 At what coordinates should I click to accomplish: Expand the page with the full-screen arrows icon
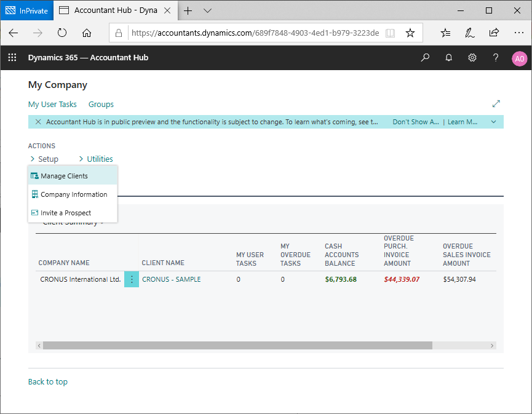click(x=496, y=104)
